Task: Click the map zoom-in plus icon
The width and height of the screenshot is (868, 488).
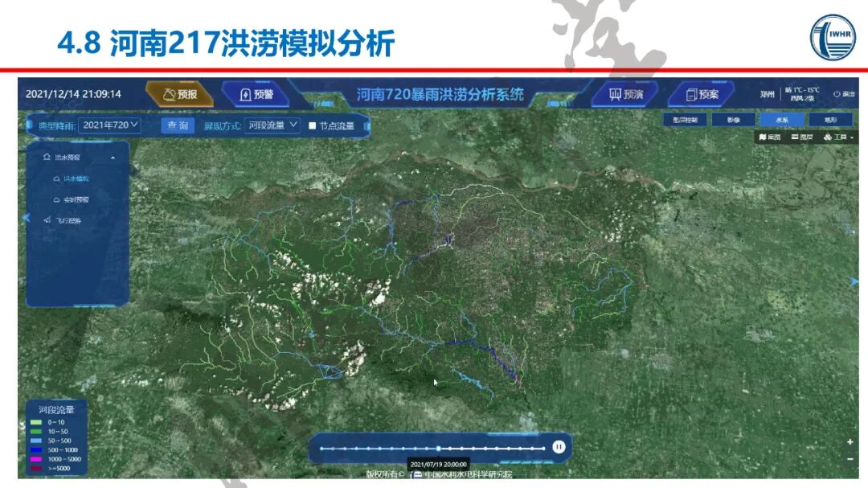Action: [x=850, y=443]
